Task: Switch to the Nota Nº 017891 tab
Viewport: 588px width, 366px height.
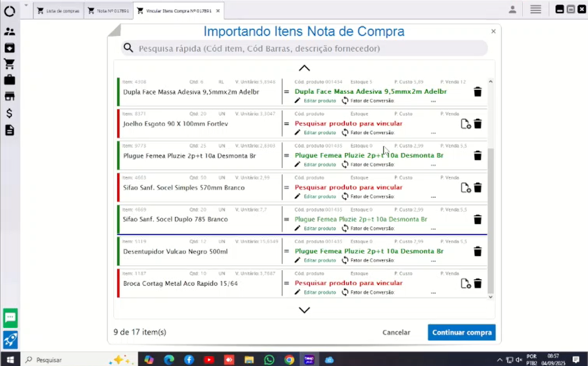Action: click(x=108, y=11)
